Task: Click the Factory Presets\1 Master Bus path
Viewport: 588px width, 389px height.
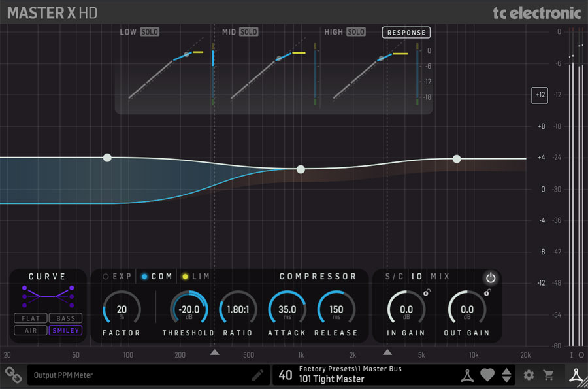Action: (x=350, y=369)
